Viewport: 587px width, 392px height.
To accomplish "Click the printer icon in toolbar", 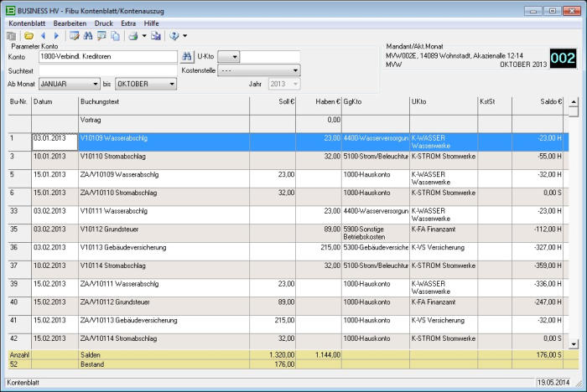I will [132, 36].
